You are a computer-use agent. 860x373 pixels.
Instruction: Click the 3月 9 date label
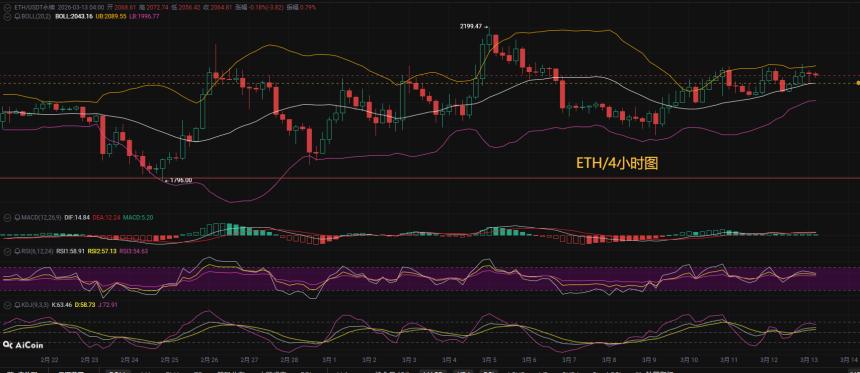(x=649, y=360)
